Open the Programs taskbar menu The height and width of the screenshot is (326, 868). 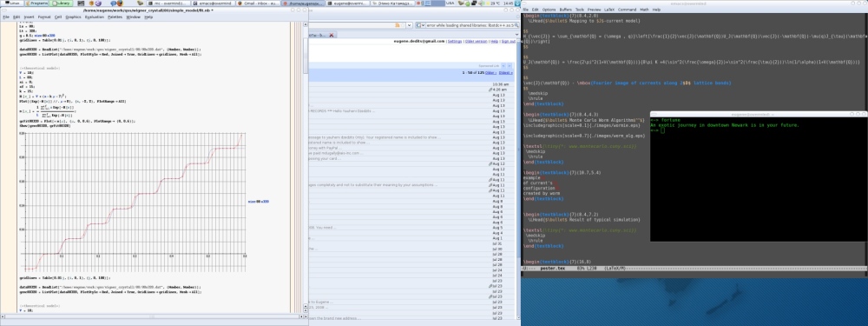(x=36, y=3)
